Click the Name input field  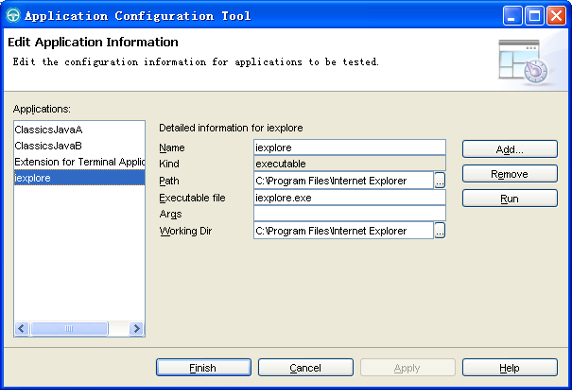tap(349, 147)
